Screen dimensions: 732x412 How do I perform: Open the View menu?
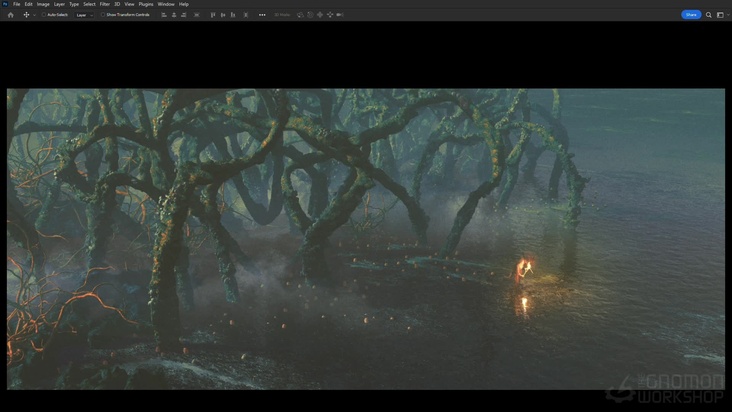click(x=129, y=4)
